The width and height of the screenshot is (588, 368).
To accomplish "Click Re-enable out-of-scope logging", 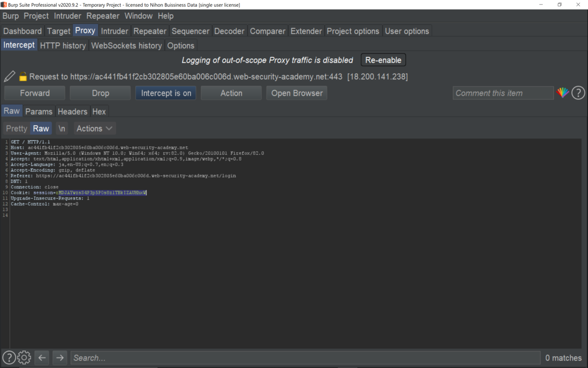I will 383,60.
